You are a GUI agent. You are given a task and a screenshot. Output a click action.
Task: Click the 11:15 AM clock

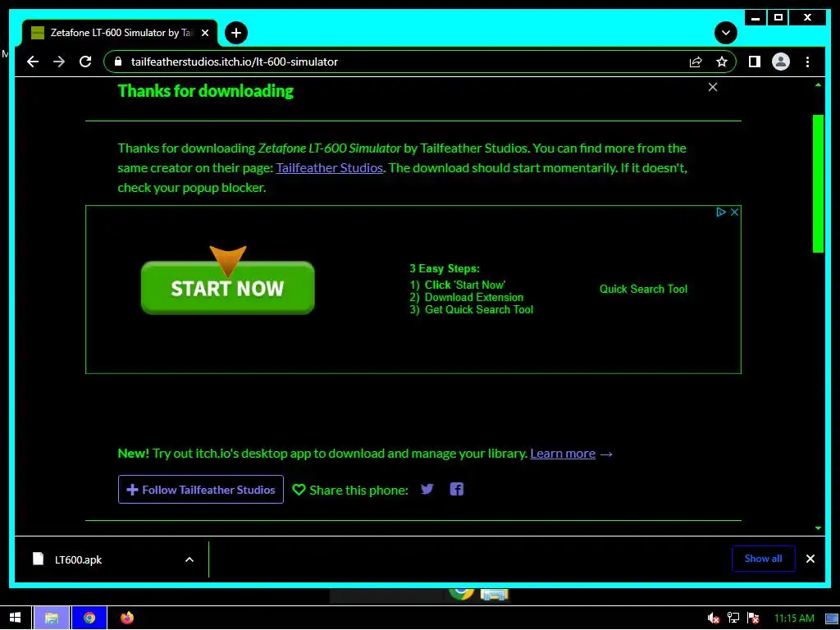point(794,619)
